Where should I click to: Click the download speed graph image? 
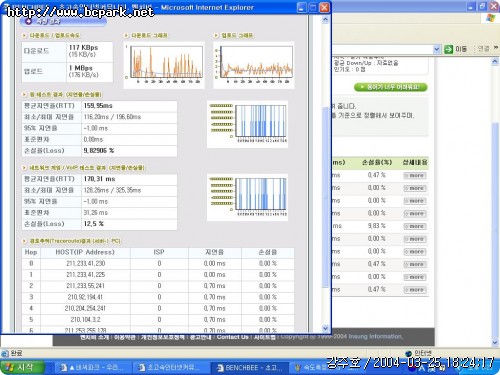pyautogui.click(x=164, y=65)
